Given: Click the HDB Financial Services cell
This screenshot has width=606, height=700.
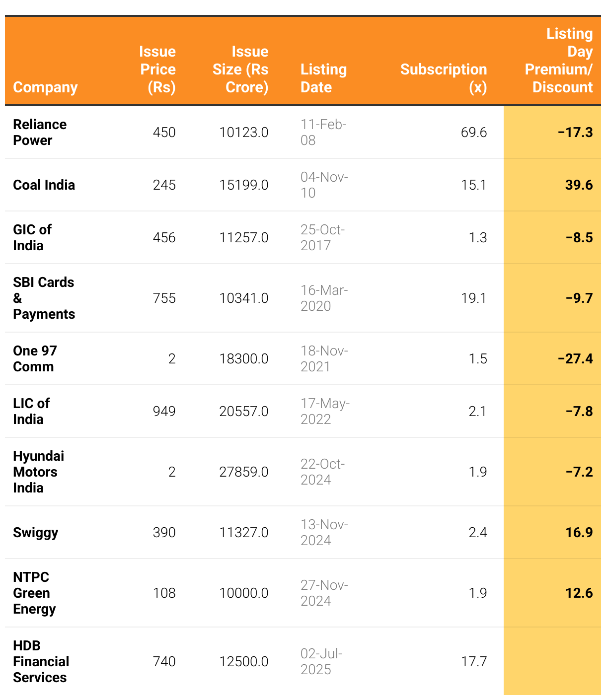Looking at the screenshot, I should (41, 661).
